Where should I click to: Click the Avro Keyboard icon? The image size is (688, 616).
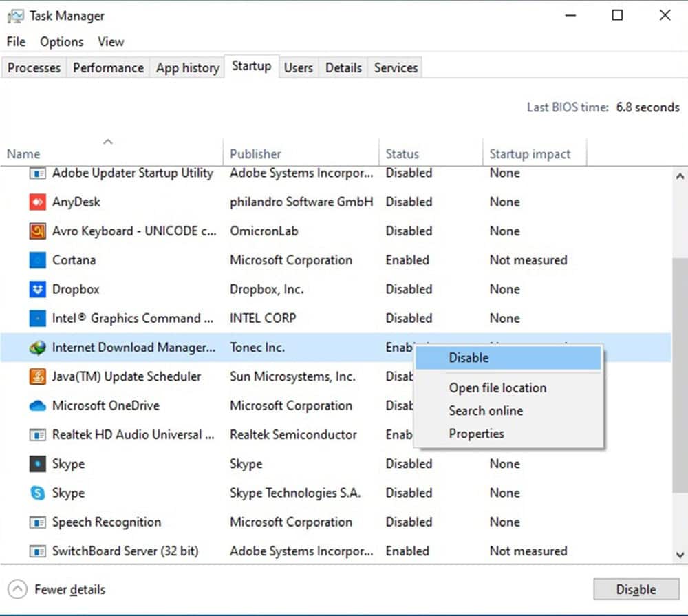pyautogui.click(x=37, y=231)
